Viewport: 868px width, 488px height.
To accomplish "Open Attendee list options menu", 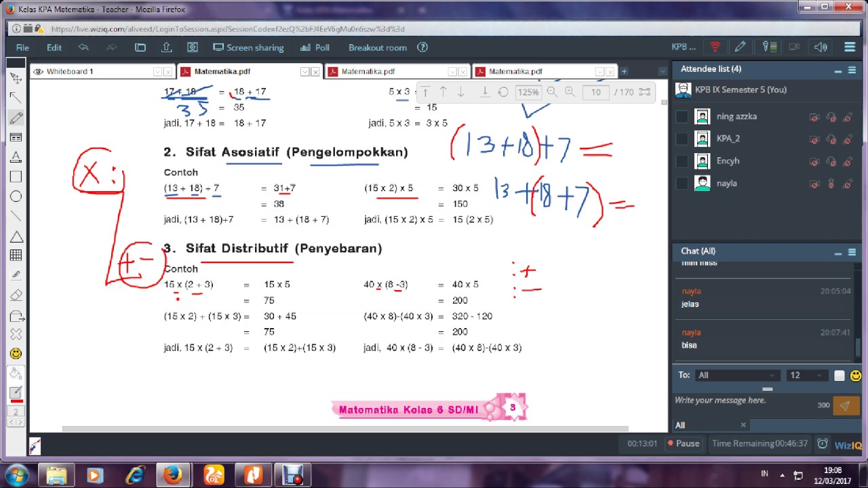I will pyautogui.click(x=852, y=70).
